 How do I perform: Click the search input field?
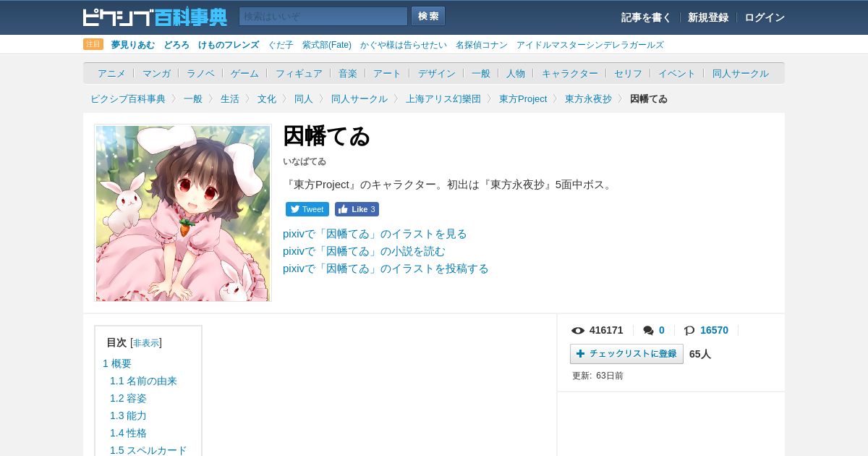(323, 17)
